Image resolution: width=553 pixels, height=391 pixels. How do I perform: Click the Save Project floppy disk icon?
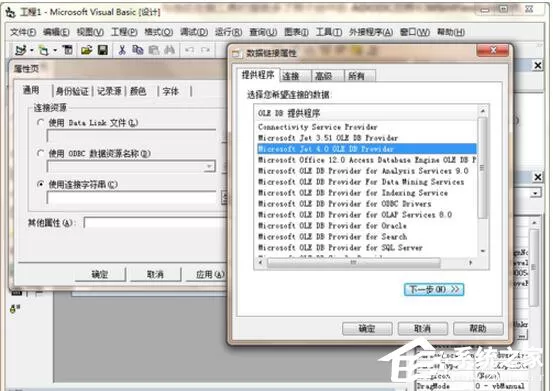point(103,50)
